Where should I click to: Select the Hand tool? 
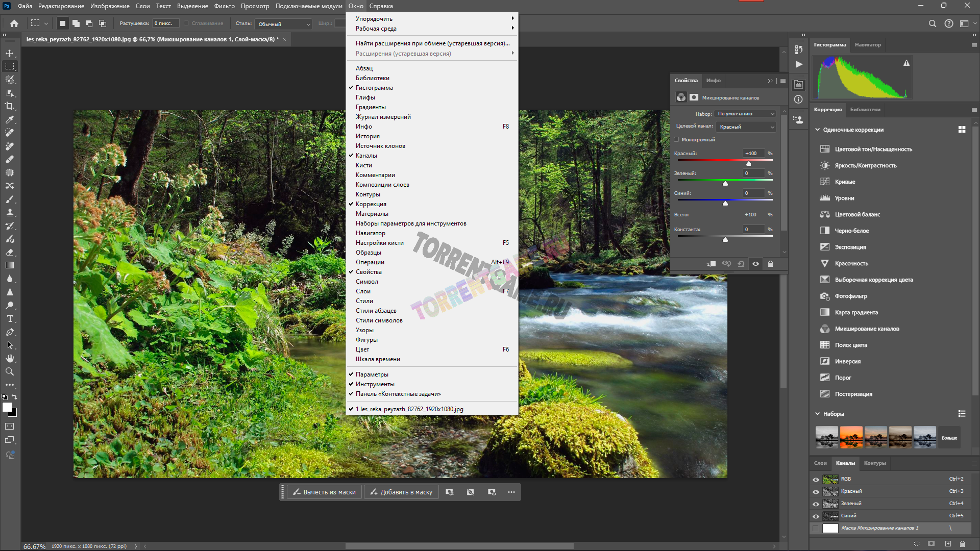coord(10,359)
